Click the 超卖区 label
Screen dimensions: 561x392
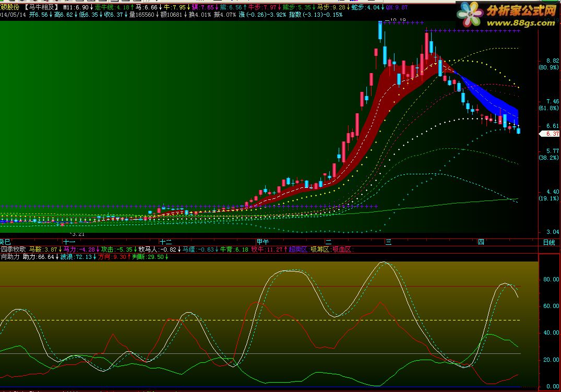tap(297, 250)
